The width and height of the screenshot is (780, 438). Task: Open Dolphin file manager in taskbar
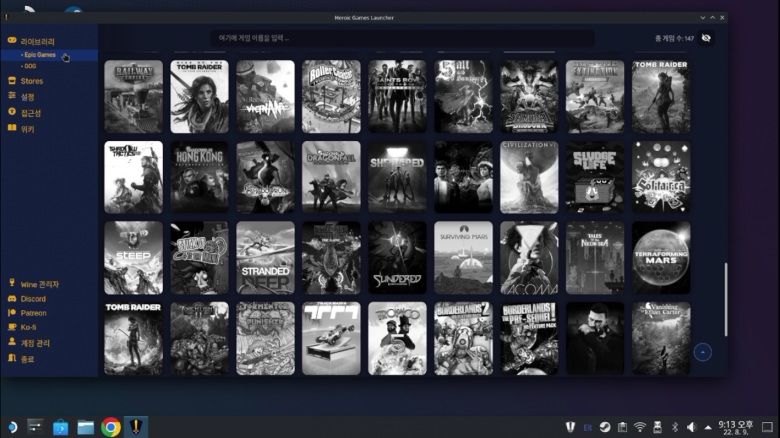[x=86, y=427]
